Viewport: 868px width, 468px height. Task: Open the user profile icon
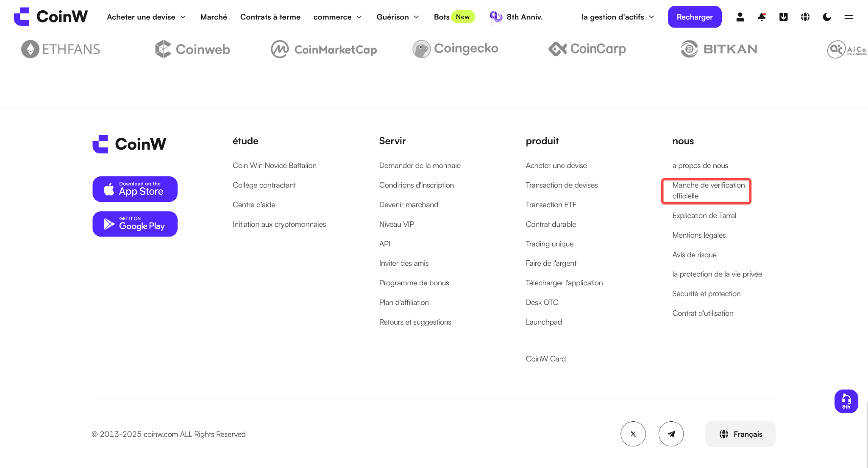click(x=740, y=17)
